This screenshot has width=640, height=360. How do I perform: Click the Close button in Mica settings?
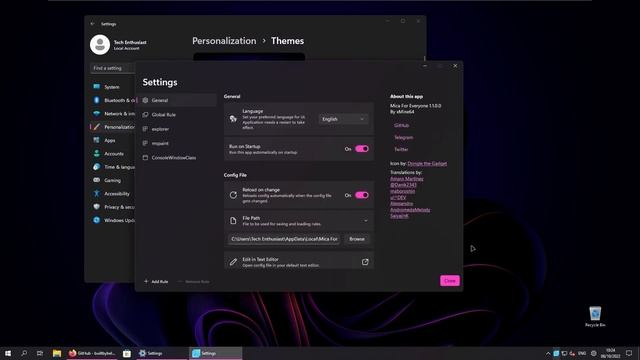[x=449, y=281]
